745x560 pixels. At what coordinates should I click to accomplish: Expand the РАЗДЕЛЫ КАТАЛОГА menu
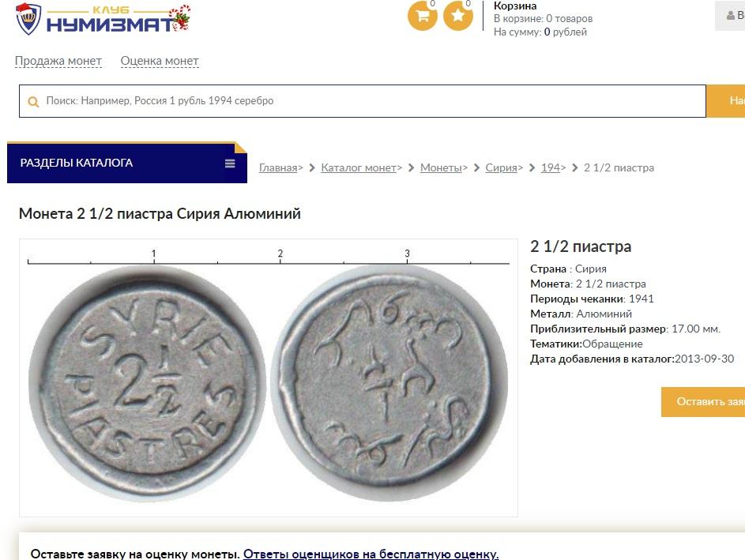(x=127, y=163)
